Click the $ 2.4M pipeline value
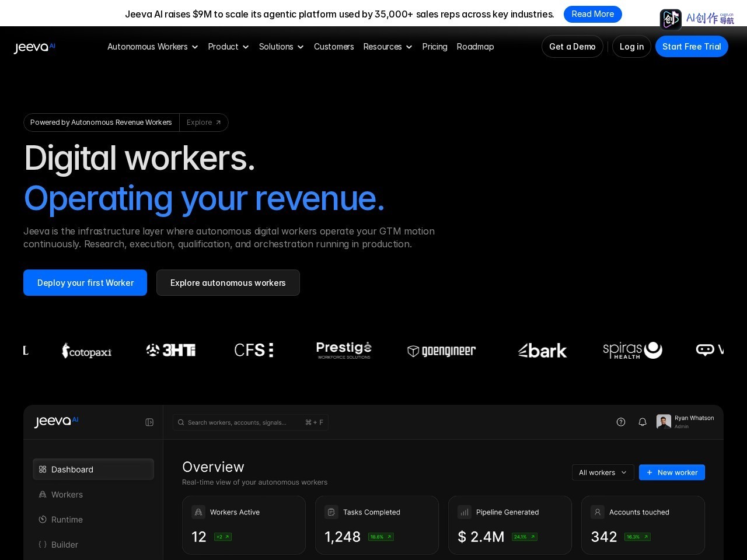This screenshot has height=560, width=747. [x=481, y=537]
